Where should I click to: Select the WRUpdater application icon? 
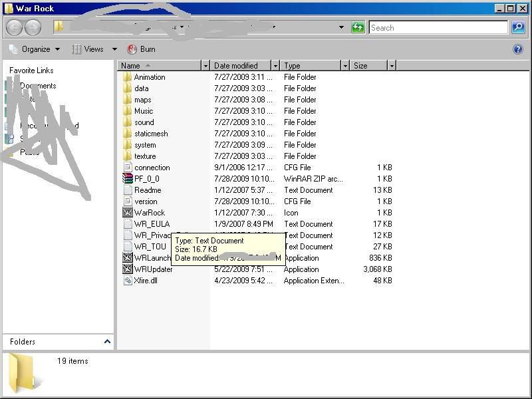128,269
